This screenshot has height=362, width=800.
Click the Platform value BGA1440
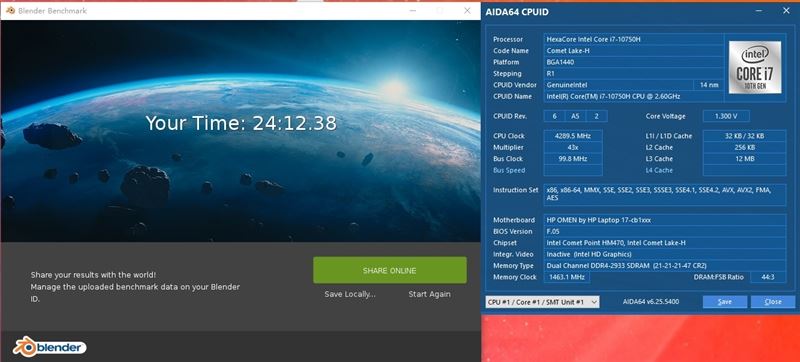(x=634, y=62)
